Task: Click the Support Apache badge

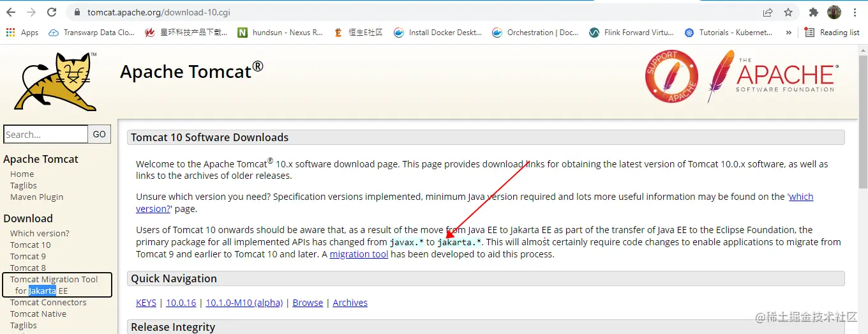Action: (x=671, y=77)
